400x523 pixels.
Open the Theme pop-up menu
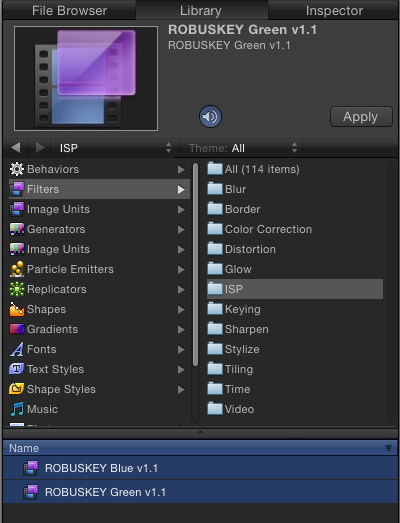(x=242, y=148)
